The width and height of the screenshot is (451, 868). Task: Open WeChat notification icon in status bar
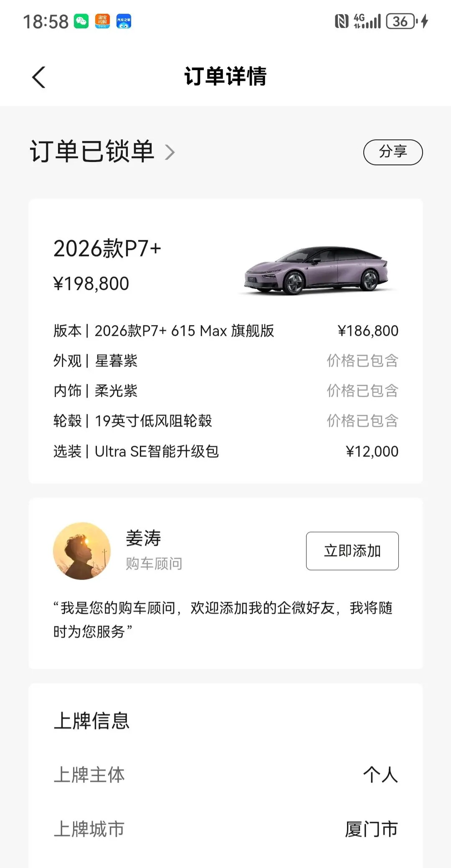81,21
